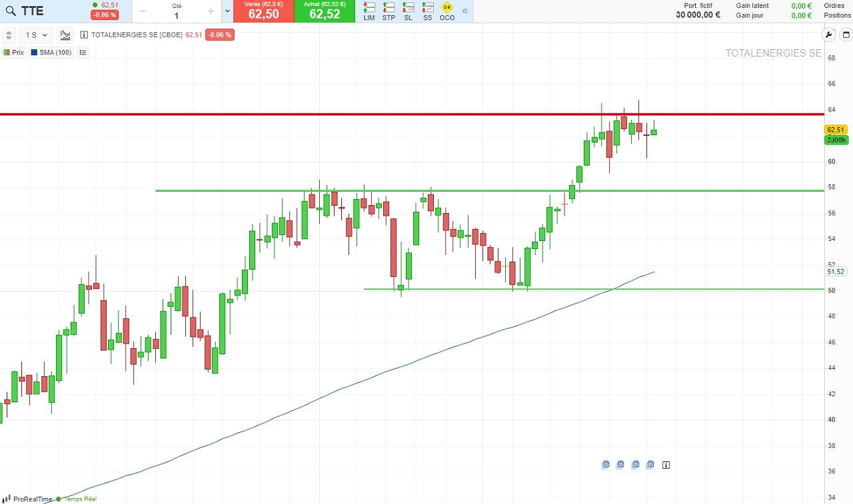853x504 pixels.
Task: Click the ProRealTime logo at bottom left
Action: pyautogui.click(x=27, y=499)
